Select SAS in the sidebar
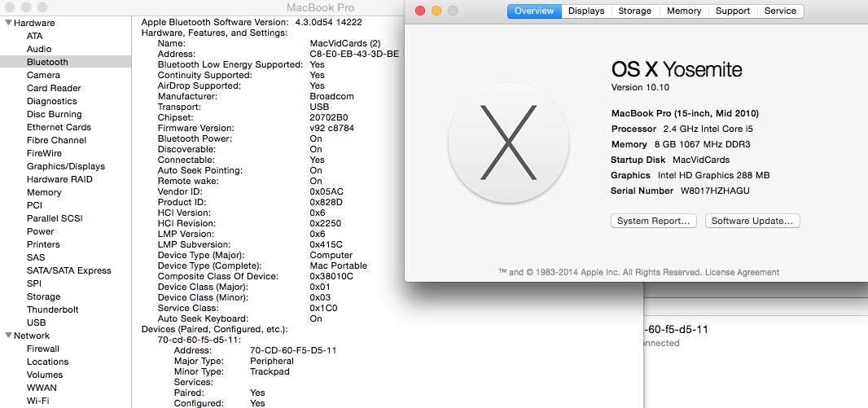This screenshot has height=408, width=868. [x=36, y=257]
